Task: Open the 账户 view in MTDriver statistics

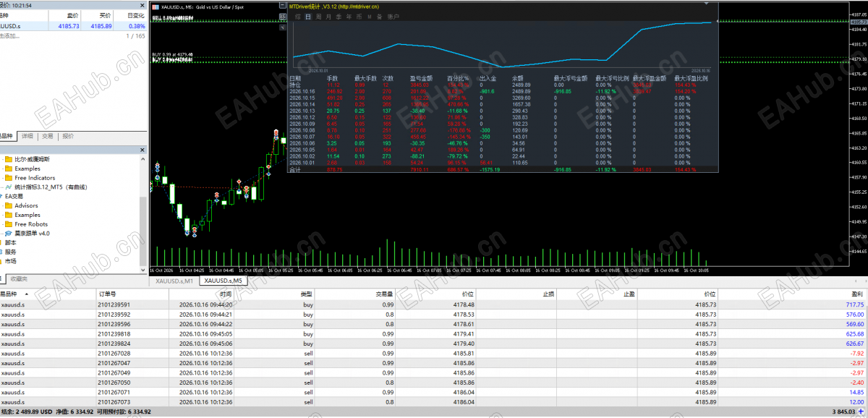Action: (x=393, y=16)
